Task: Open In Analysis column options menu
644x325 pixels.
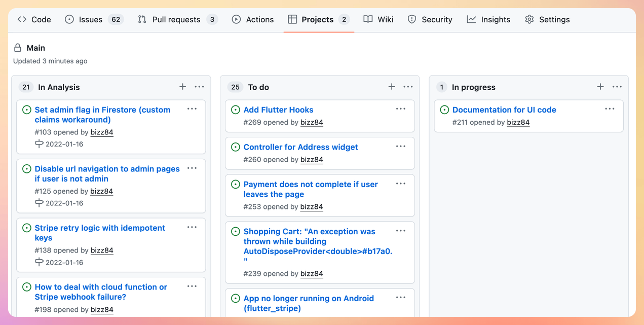Action: [x=200, y=87]
